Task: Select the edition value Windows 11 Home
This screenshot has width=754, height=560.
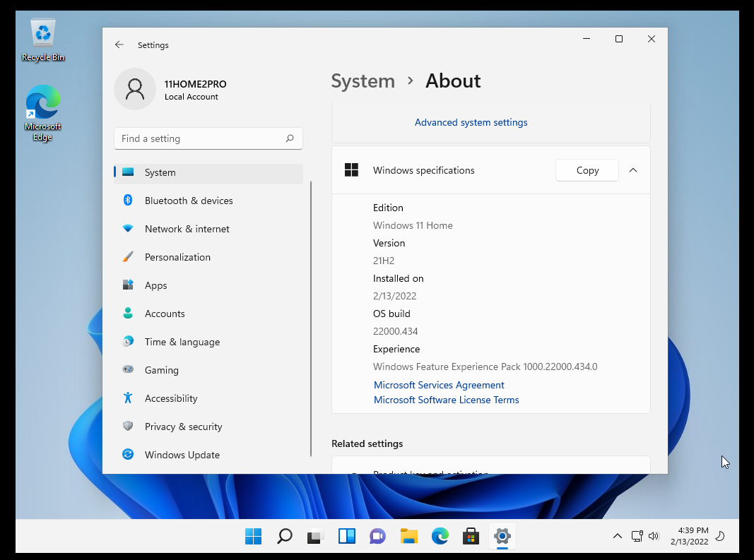Action: [413, 225]
